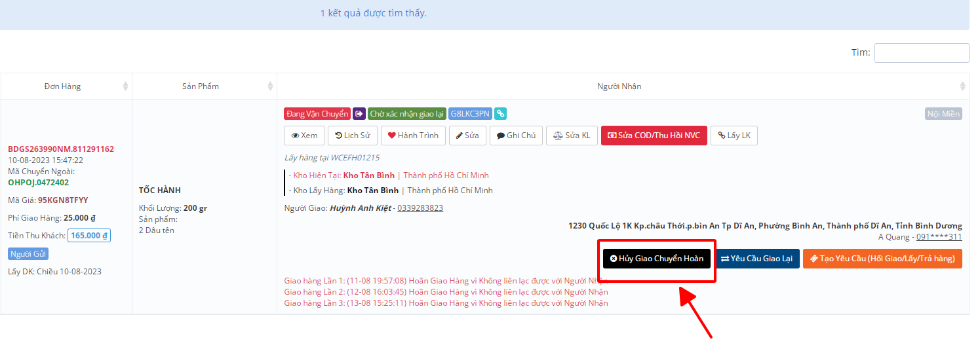980x349 pixels.
Task: Click Tạo Yêu Cầu (Hối Giao/Lấy/Trả hàng)
Action: click(882, 259)
